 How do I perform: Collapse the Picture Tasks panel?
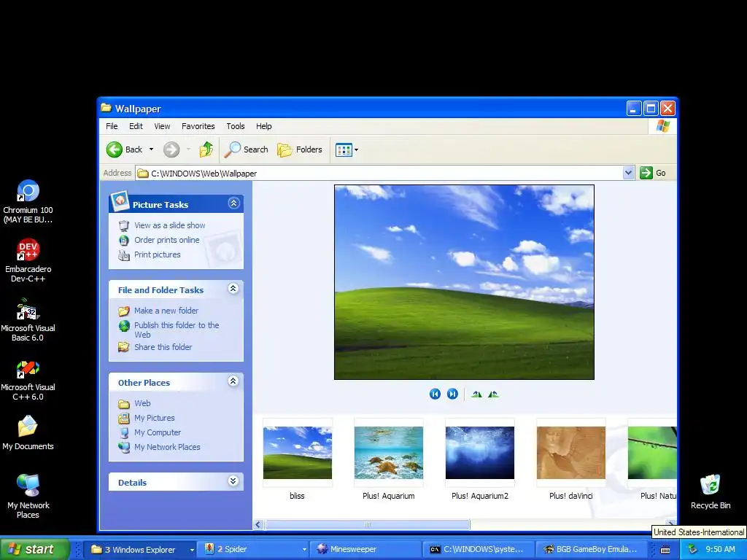(233, 203)
